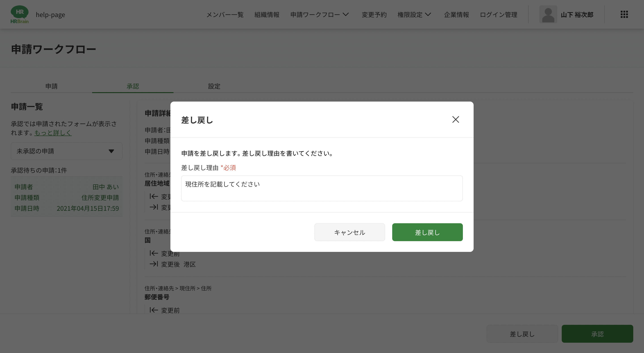Click the 変更前 arrow icon under 郵便番号
This screenshot has height=353, width=644.
tap(154, 310)
